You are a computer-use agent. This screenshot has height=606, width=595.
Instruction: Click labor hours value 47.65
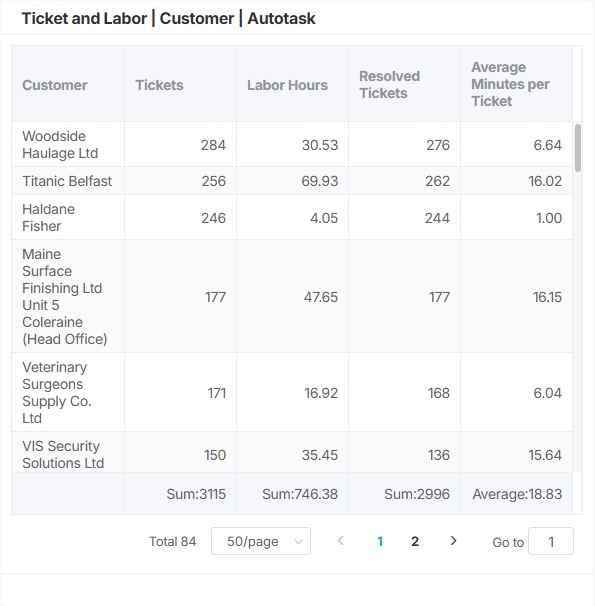click(321, 297)
